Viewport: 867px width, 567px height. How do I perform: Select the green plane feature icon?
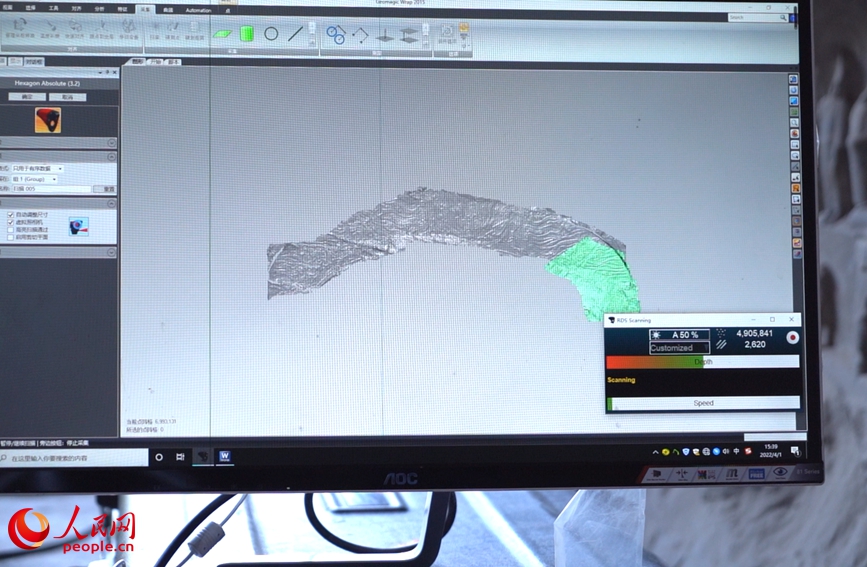click(222, 34)
